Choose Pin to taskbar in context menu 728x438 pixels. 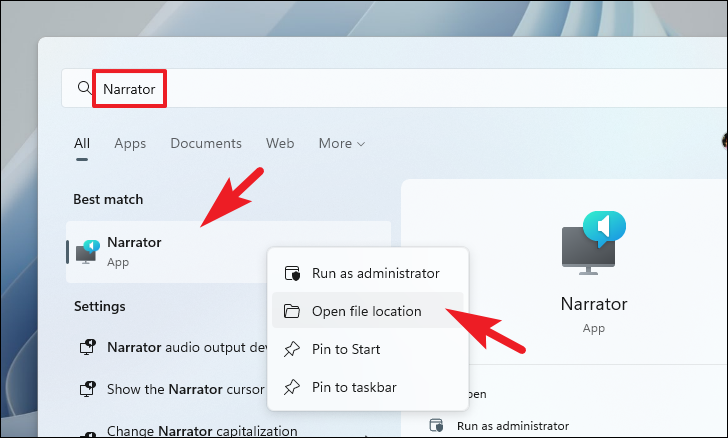[x=368, y=387]
